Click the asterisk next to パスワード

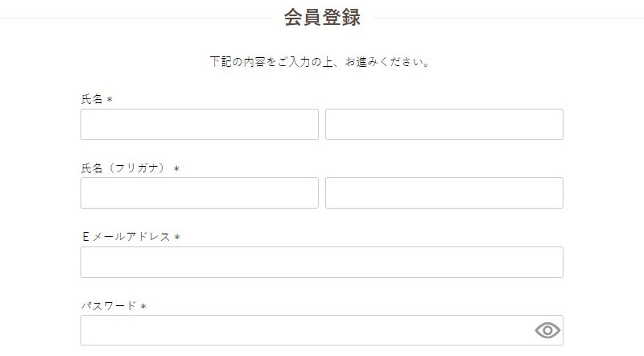143,307
